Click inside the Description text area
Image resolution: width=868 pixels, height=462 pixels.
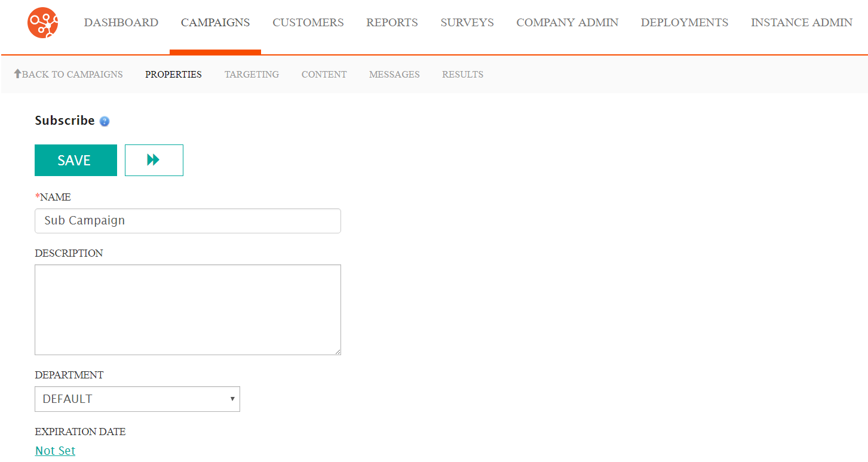coord(188,310)
